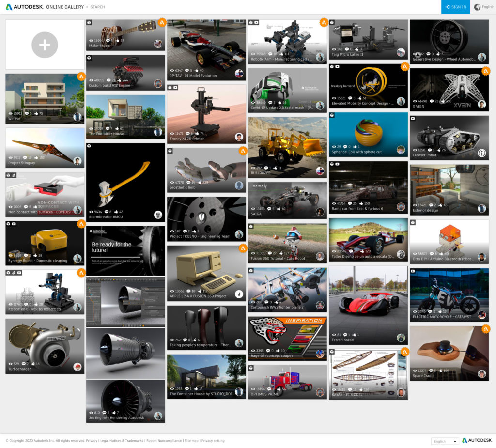Click the comment icon on the prosthetic limb card
Screen dimensions: 496x448
pos(188,182)
